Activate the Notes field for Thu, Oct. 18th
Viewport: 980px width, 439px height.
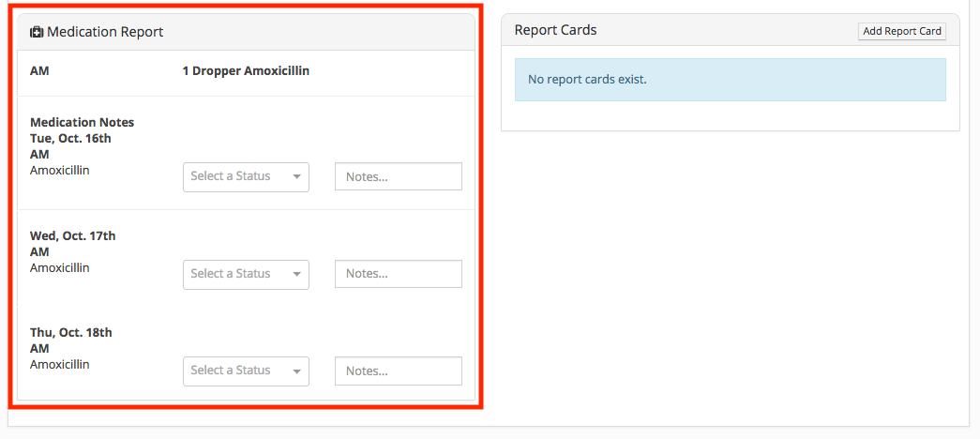point(398,371)
